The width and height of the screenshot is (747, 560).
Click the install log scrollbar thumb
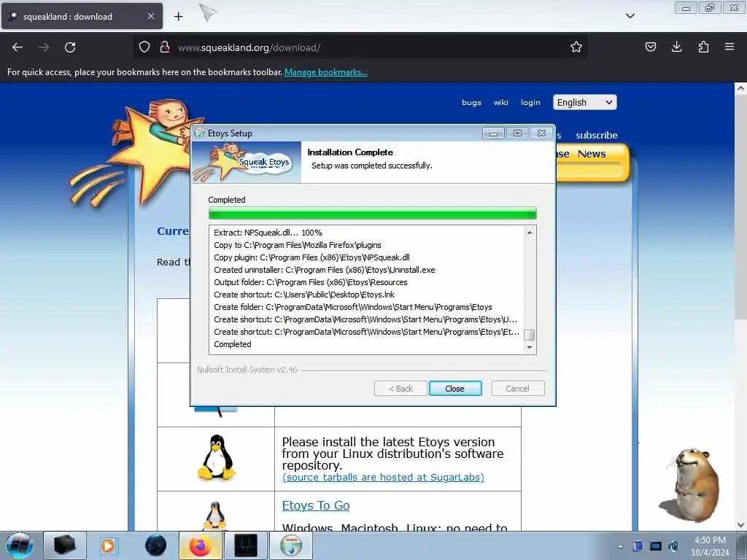click(530, 335)
